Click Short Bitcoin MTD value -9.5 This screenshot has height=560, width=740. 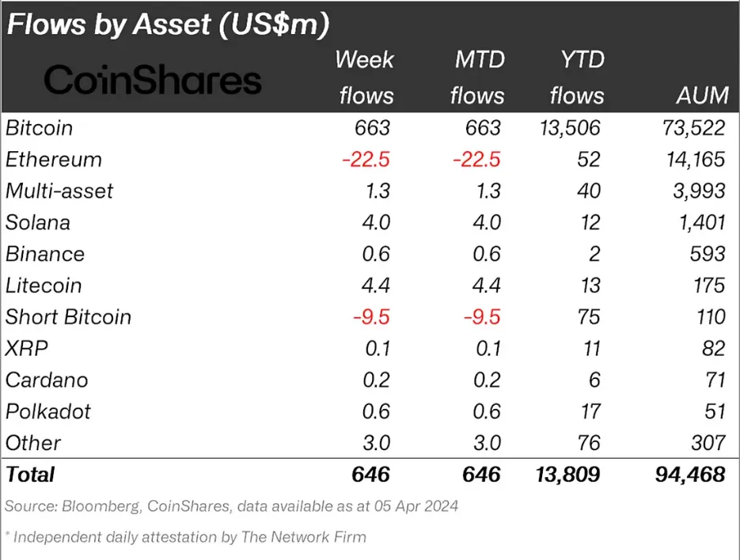(x=482, y=317)
